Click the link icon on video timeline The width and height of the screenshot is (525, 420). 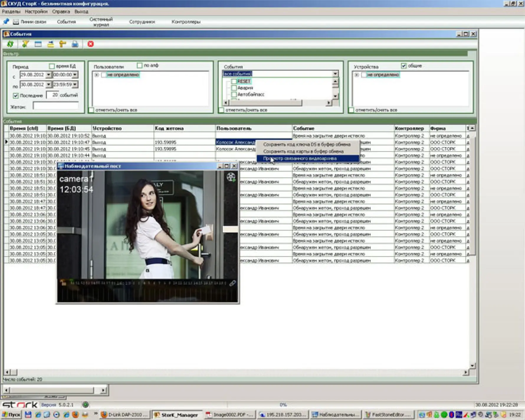point(232,283)
